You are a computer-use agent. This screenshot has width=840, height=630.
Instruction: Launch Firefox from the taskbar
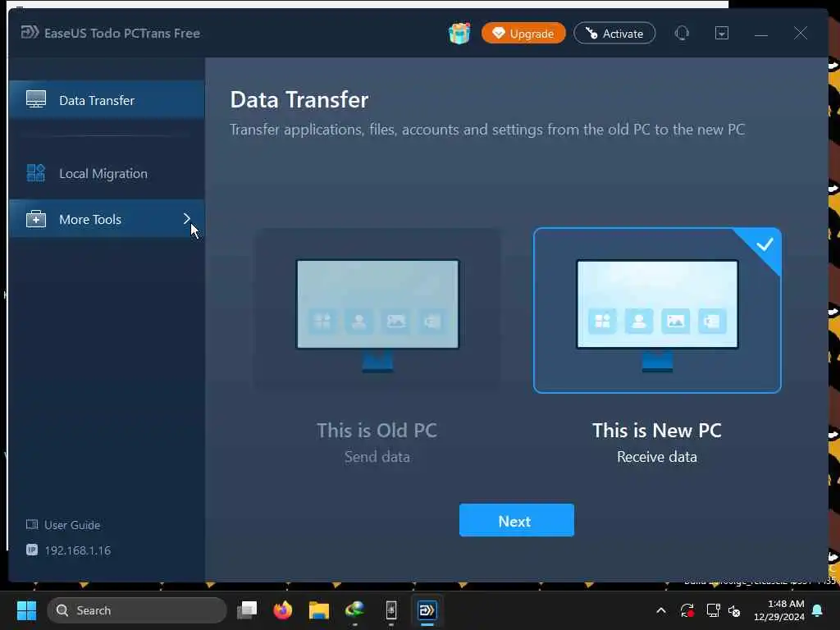pos(283,610)
